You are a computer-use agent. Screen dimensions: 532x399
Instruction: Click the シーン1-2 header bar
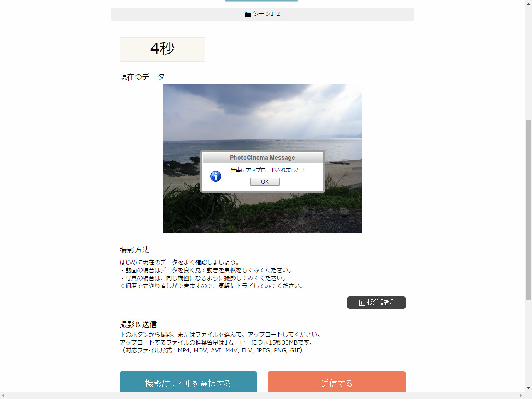tap(262, 14)
